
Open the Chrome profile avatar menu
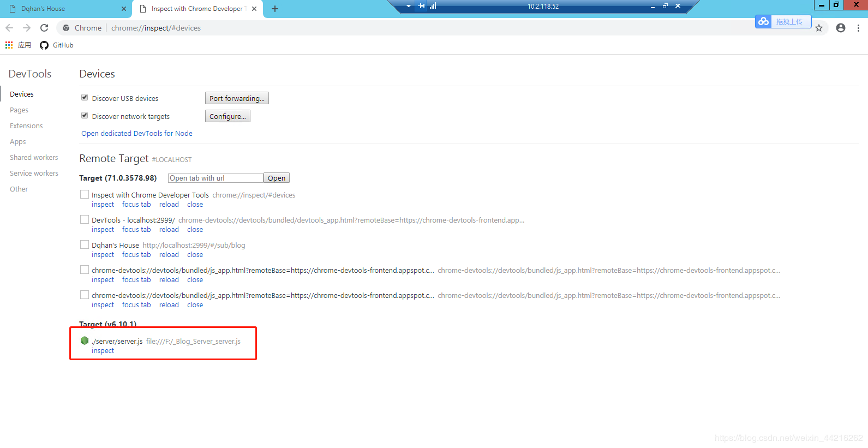click(841, 28)
